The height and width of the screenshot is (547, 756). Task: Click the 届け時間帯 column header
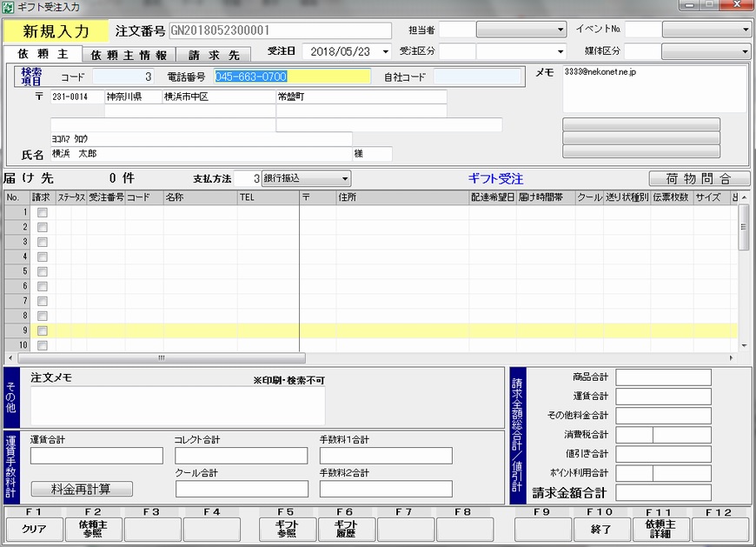pos(546,197)
